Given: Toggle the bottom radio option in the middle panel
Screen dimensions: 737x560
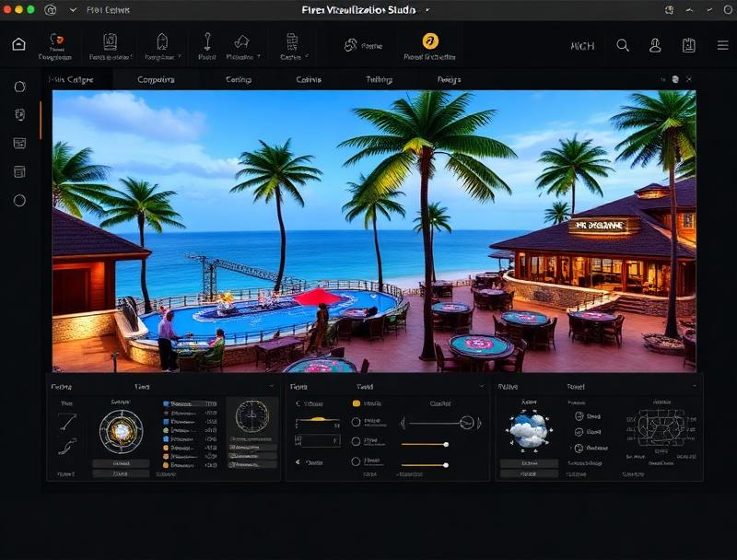Looking at the screenshot, I should [x=357, y=462].
